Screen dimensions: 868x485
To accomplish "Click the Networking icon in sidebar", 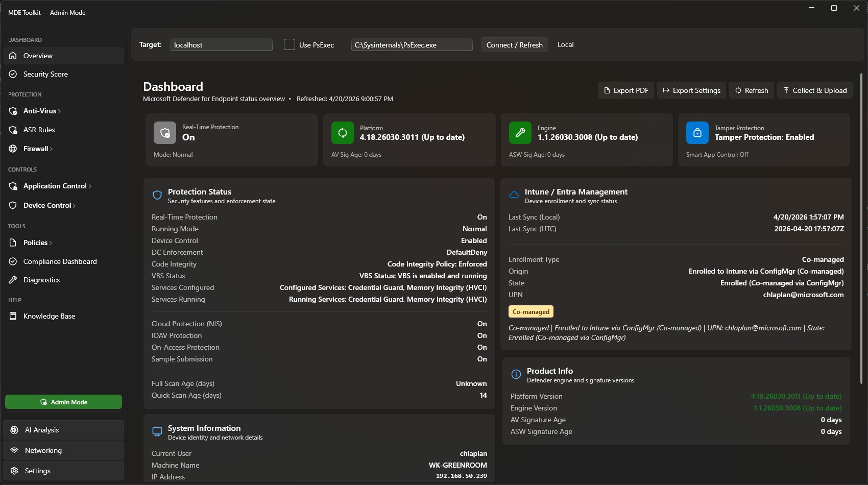I will tap(14, 450).
